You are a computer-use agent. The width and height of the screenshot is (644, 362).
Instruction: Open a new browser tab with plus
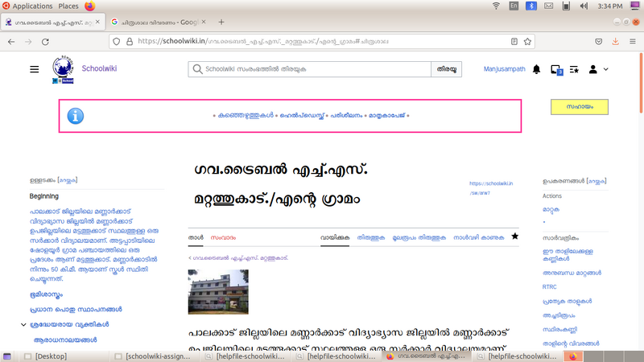click(221, 23)
